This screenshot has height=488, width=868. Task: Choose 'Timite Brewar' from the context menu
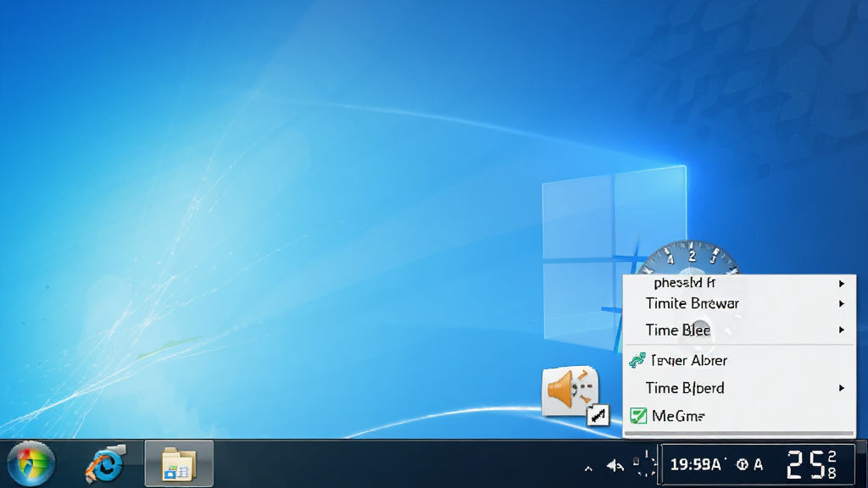coord(739,304)
